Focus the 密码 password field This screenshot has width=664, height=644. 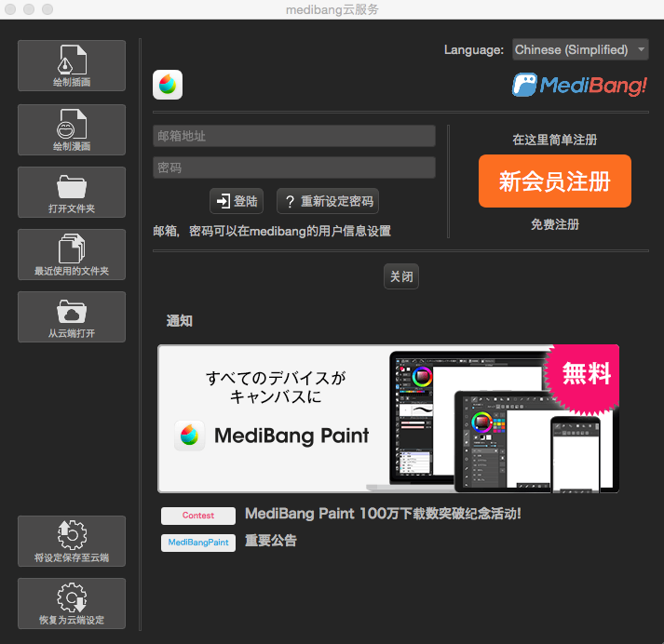pos(294,168)
